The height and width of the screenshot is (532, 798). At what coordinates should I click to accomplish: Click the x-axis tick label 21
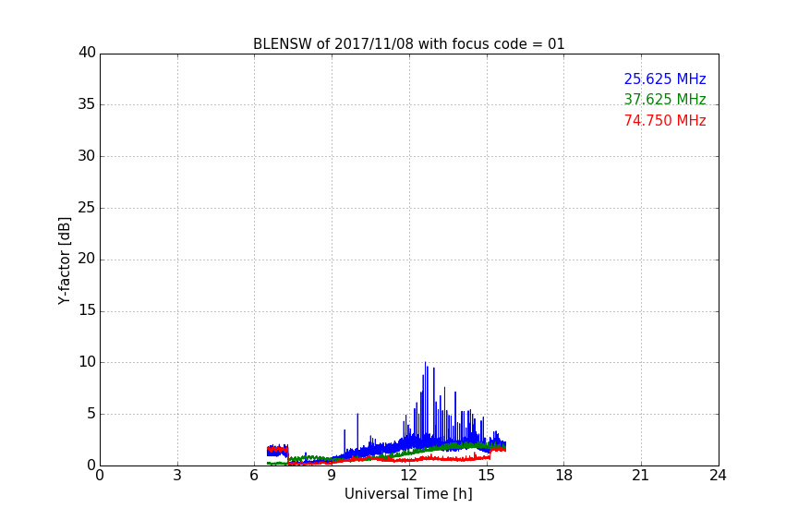pyautogui.click(x=641, y=476)
